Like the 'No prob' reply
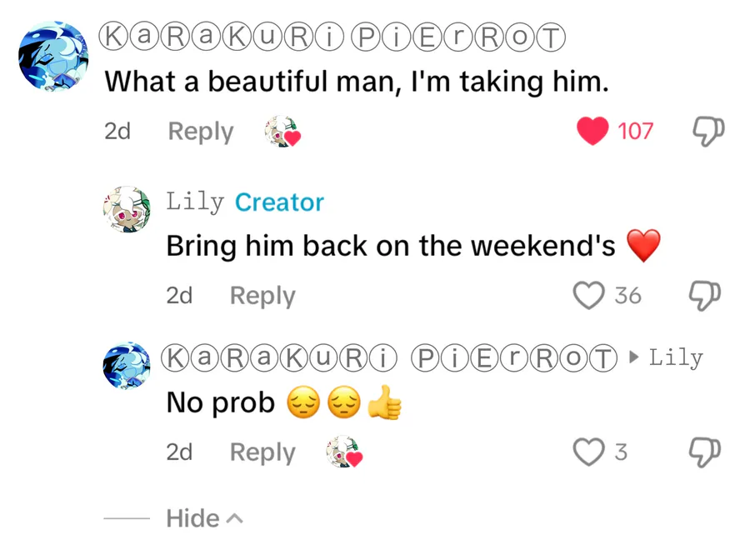Image resolution: width=750 pixels, height=560 pixels. pyautogui.click(x=588, y=452)
